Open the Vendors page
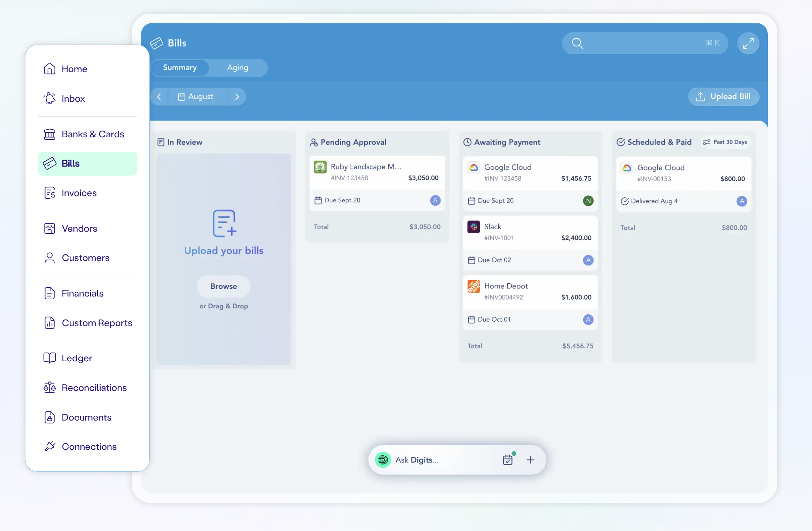The height and width of the screenshot is (531, 812). pos(80,229)
